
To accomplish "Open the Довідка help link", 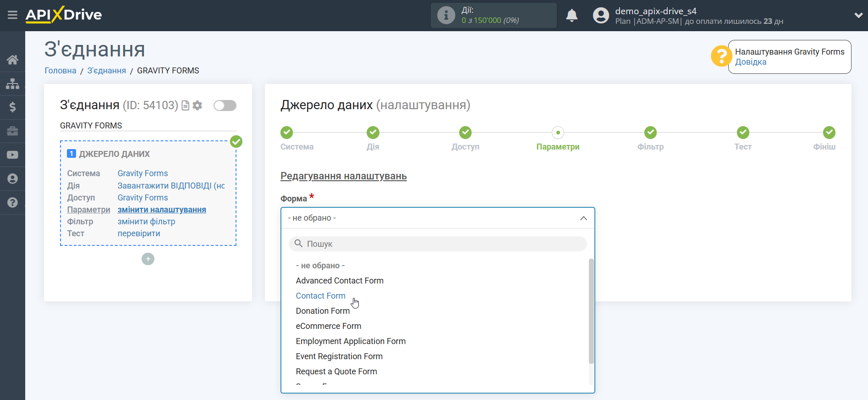I will pyautogui.click(x=751, y=62).
